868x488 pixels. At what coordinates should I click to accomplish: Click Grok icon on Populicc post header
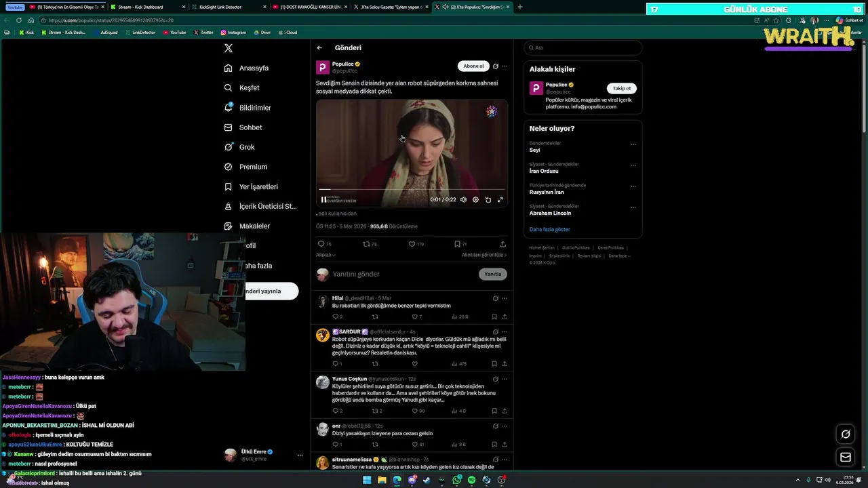click(x=496, y=66)
